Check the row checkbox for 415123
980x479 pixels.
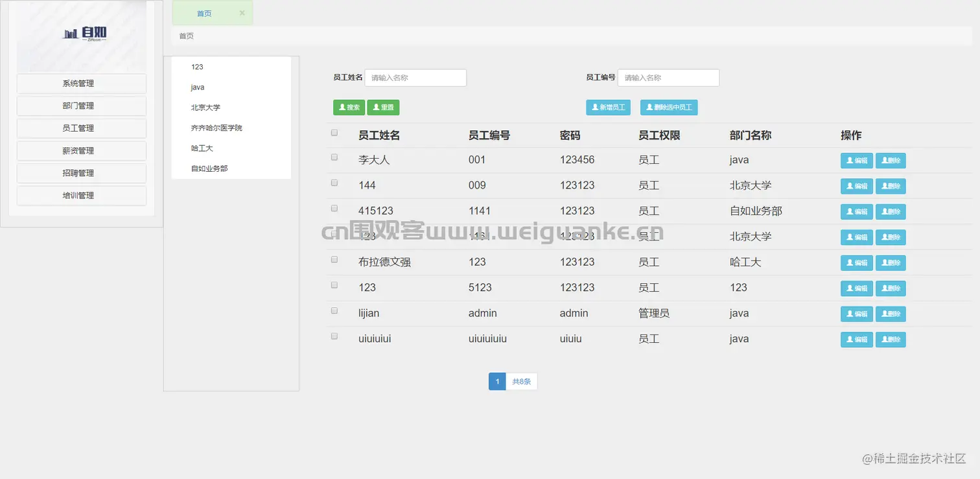tap(334, 208)
